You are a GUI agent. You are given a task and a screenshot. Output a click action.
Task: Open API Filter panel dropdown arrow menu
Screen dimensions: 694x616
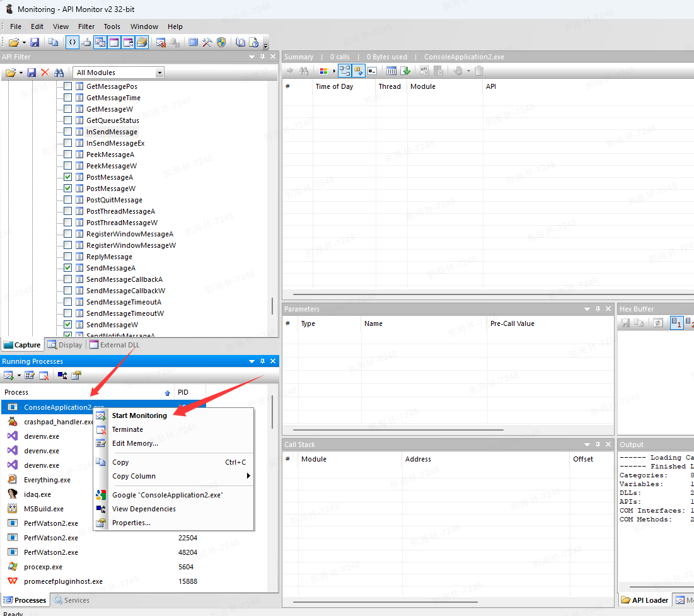click(x=252, y=57)
